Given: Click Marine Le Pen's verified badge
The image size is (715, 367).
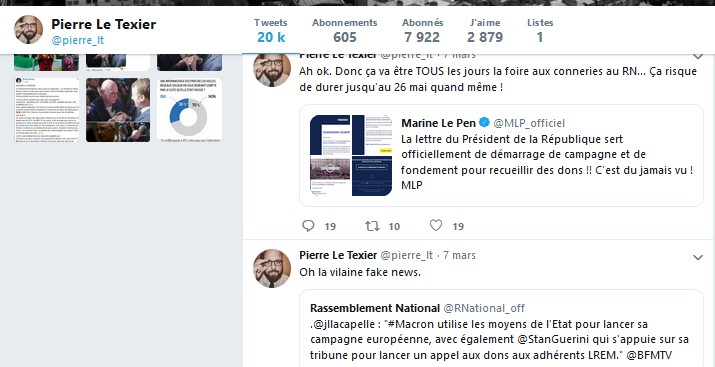Looking at the screenshot, I should point(484,123).
